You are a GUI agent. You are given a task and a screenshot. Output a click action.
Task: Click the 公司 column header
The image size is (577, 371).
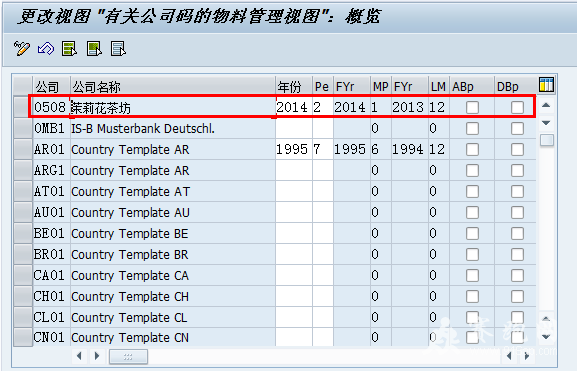pos(52,86)
